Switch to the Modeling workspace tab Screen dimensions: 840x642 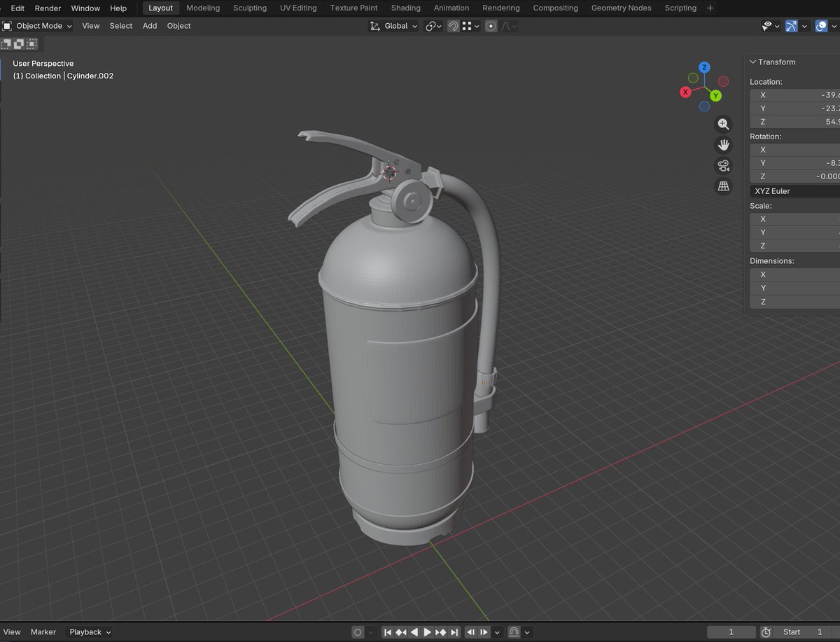(x=203, y=8)
